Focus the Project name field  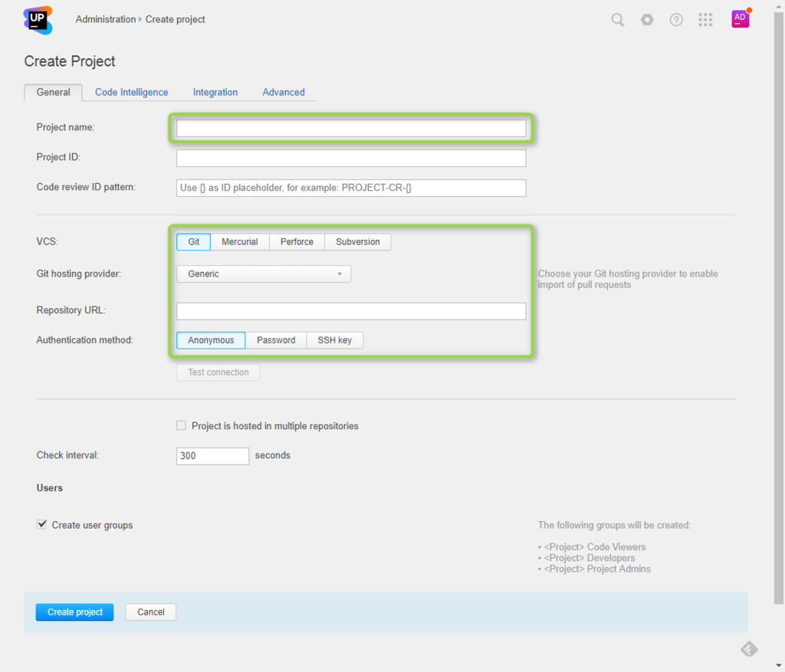click(x=351, y=129)
